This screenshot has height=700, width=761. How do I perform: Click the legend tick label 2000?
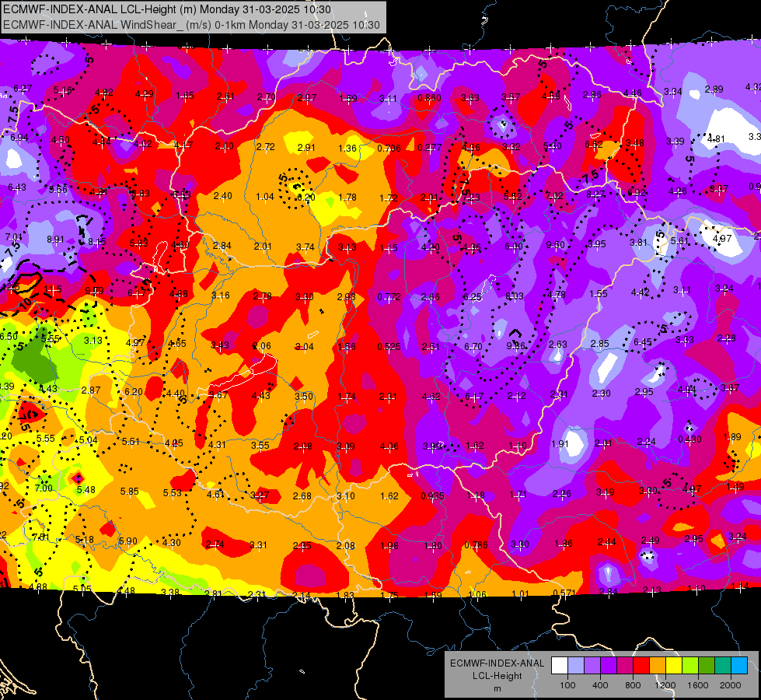(731, 685)
